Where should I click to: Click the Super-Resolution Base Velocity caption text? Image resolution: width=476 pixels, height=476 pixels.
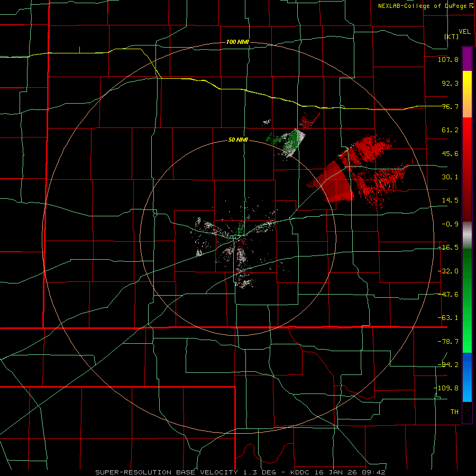pyautogui.click(x=240, y=472)
